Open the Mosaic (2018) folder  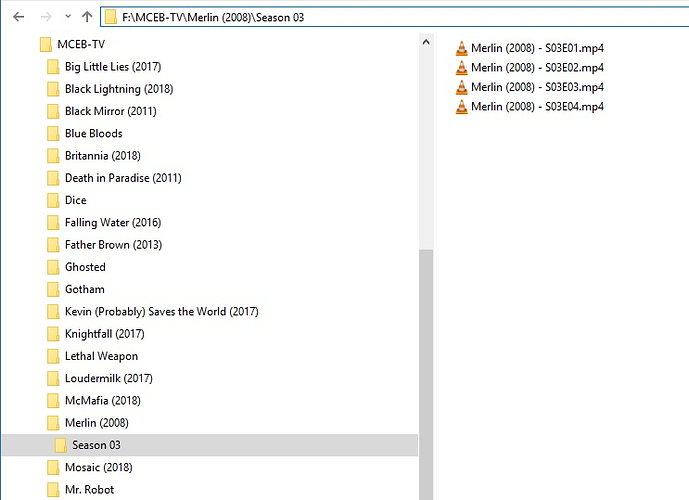click(x=98, y=467)
